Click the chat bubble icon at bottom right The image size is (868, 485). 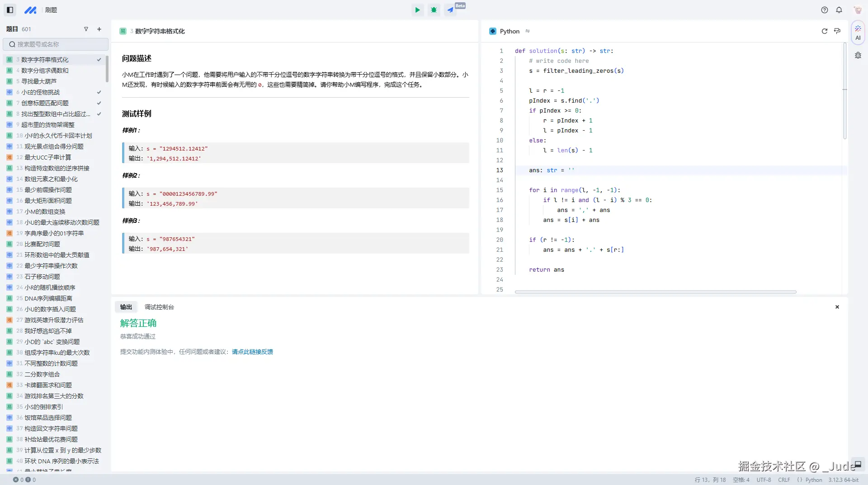tap(858, 464)
